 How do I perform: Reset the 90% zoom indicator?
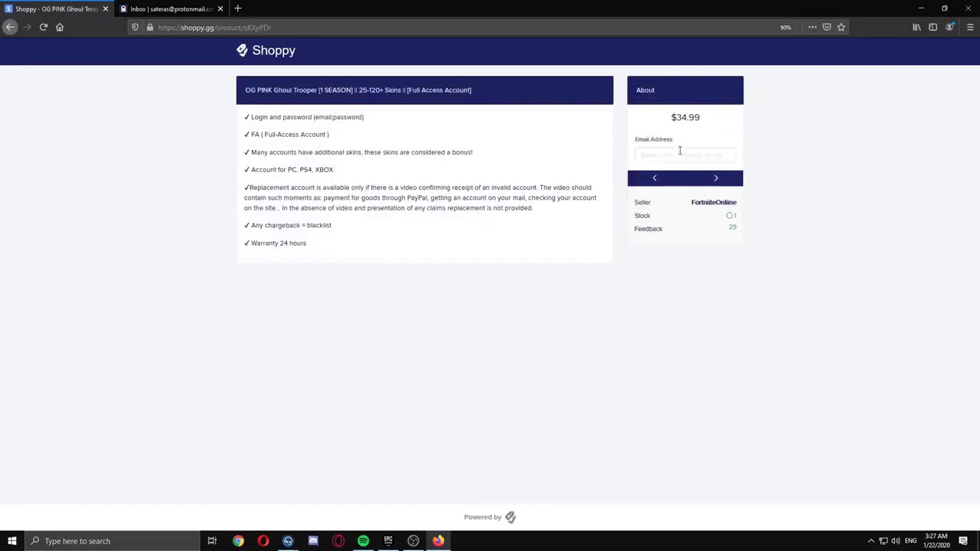click(x=786, y=28)
